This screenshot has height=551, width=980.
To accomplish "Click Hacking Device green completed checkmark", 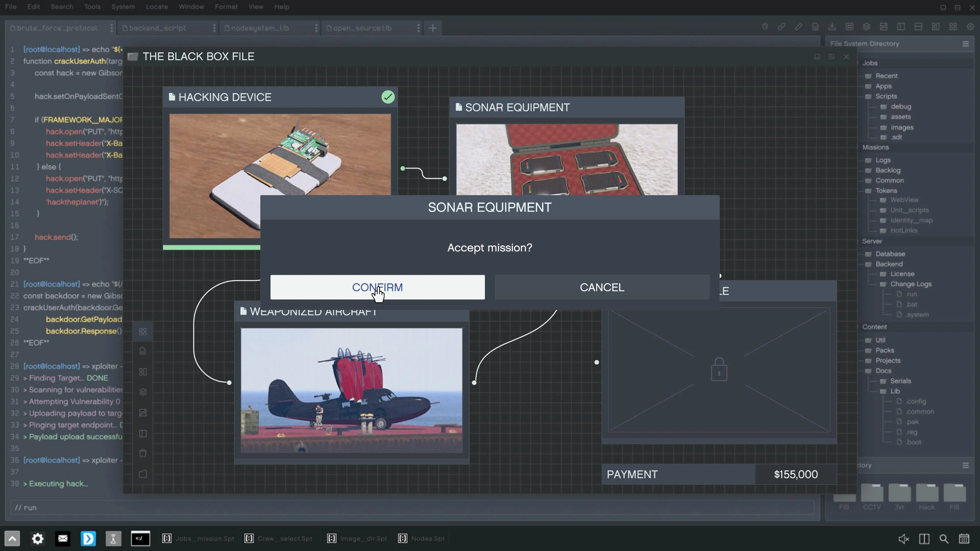I will pos(388,97).
